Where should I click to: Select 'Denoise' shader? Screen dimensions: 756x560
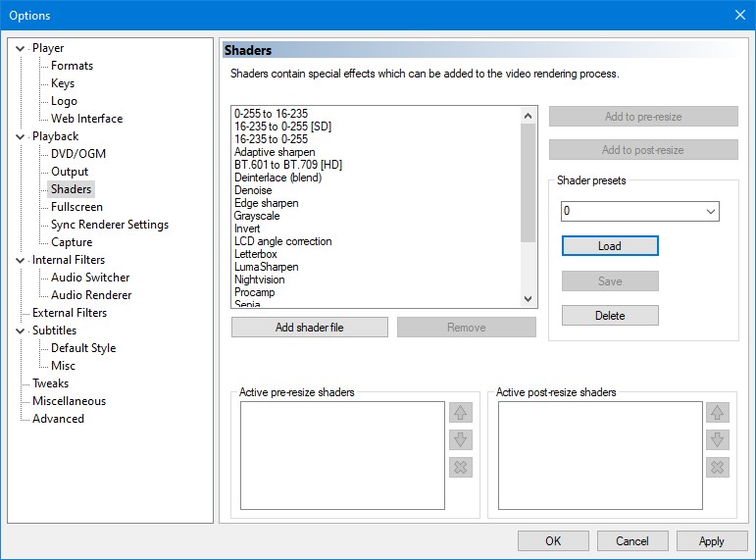[253, 190]
